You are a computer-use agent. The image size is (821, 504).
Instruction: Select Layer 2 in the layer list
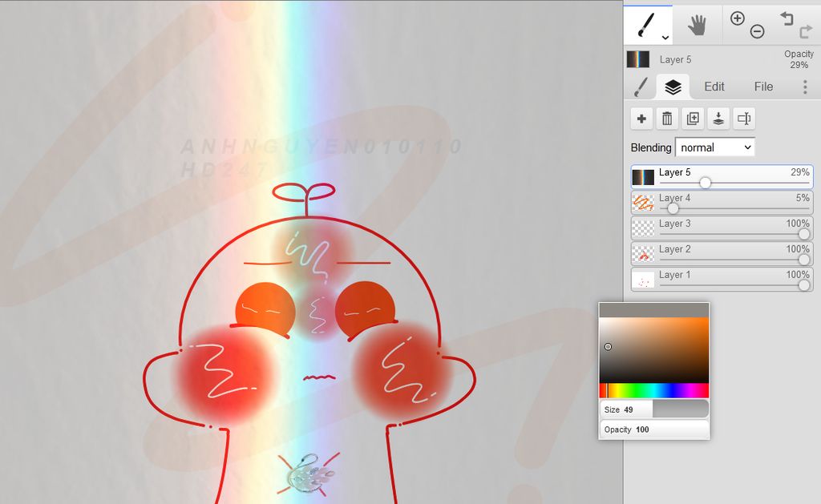point(722,254)
